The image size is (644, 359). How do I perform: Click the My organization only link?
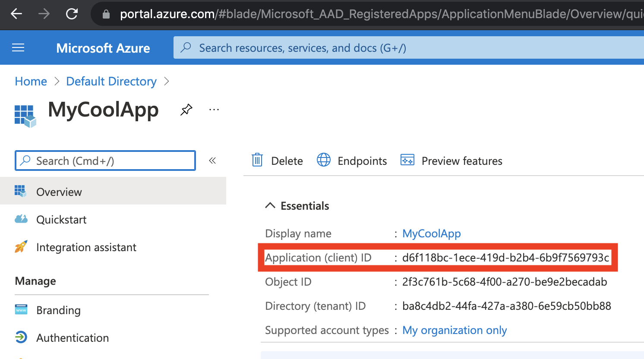(454, 330)
